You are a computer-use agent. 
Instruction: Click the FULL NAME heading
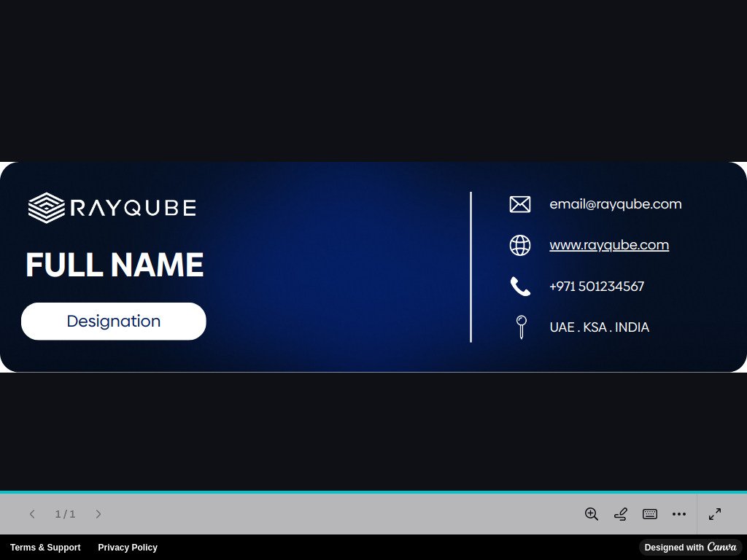tap(114, 265)
